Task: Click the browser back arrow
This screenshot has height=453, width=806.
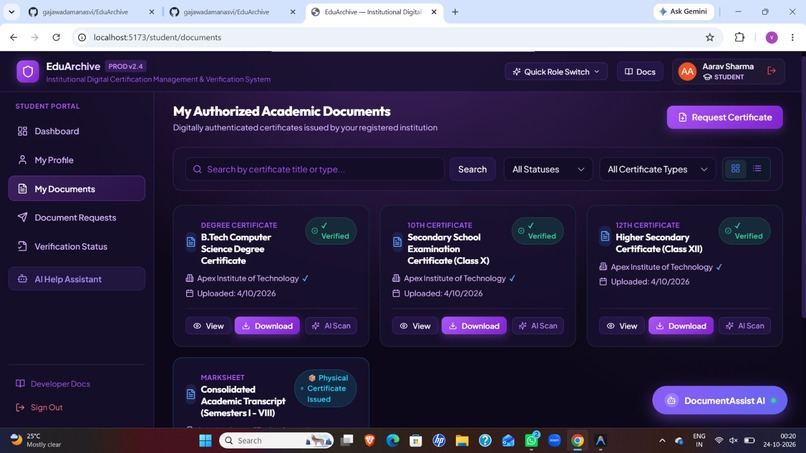Action: [x=13, y=37]
